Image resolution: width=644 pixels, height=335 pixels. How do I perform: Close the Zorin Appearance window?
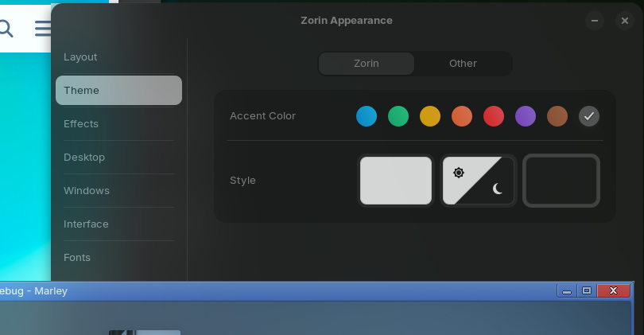click(624, 21)
